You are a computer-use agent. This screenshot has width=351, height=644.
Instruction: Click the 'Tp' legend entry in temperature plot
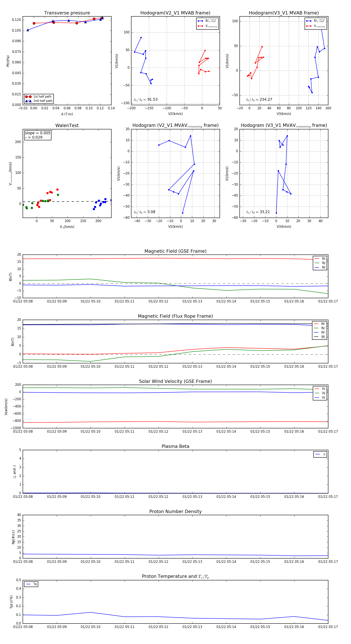(31, 584)
